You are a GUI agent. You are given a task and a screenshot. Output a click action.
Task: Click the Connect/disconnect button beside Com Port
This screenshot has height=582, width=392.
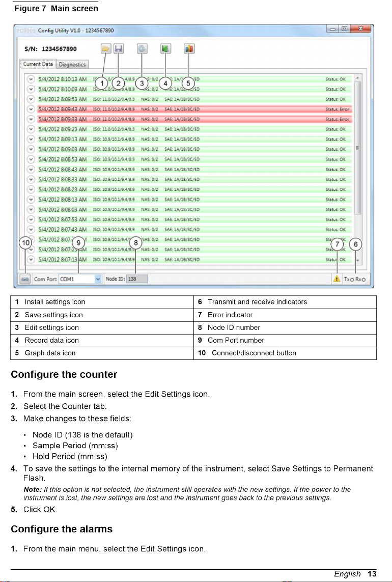coord(25,279)
